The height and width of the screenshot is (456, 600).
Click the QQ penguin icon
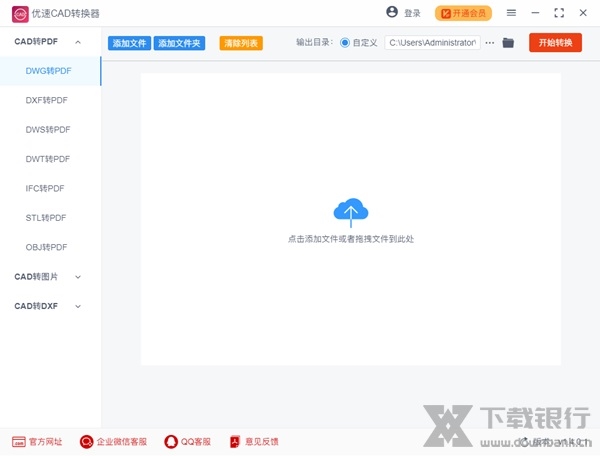[171, 442]
